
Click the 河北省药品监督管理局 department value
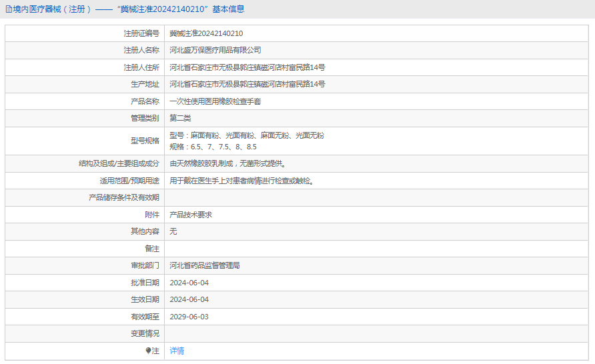[205, 265]
